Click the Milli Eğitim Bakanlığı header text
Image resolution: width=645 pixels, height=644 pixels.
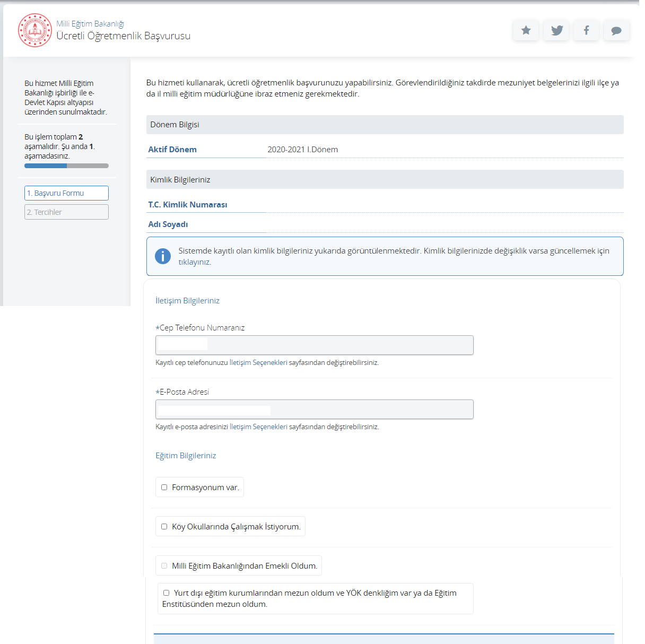coord(90,24)
